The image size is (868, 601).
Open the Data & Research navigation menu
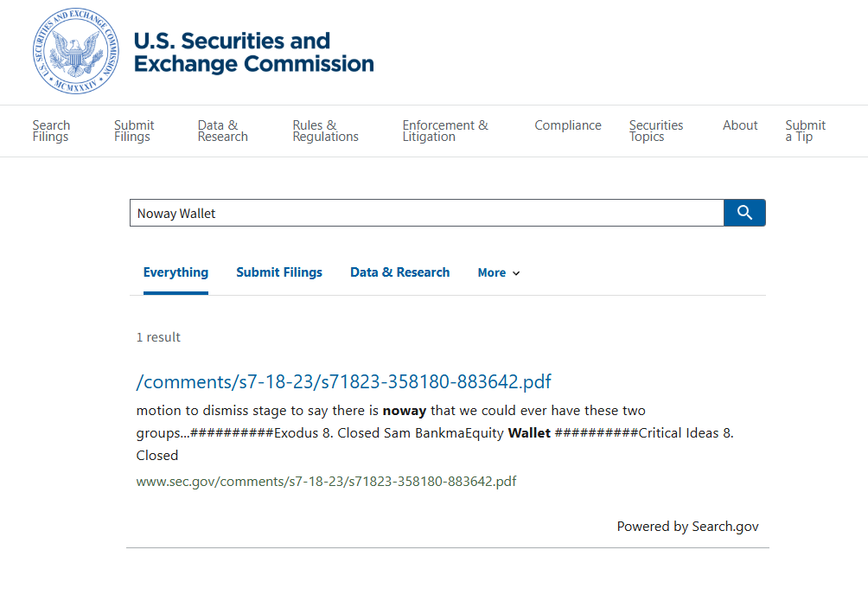pos(222,131)
